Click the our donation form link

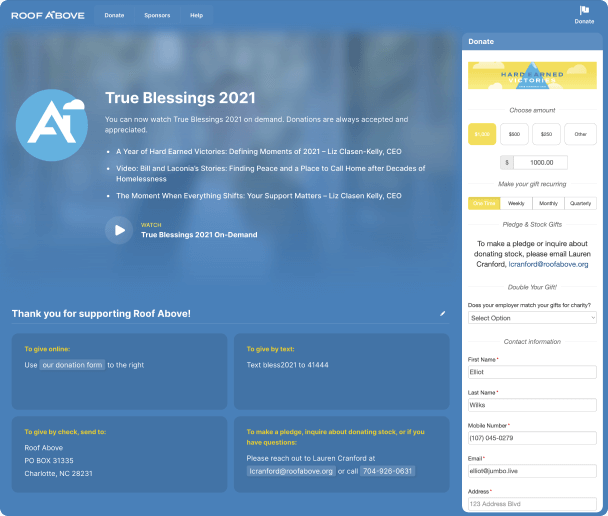point(71,365)
